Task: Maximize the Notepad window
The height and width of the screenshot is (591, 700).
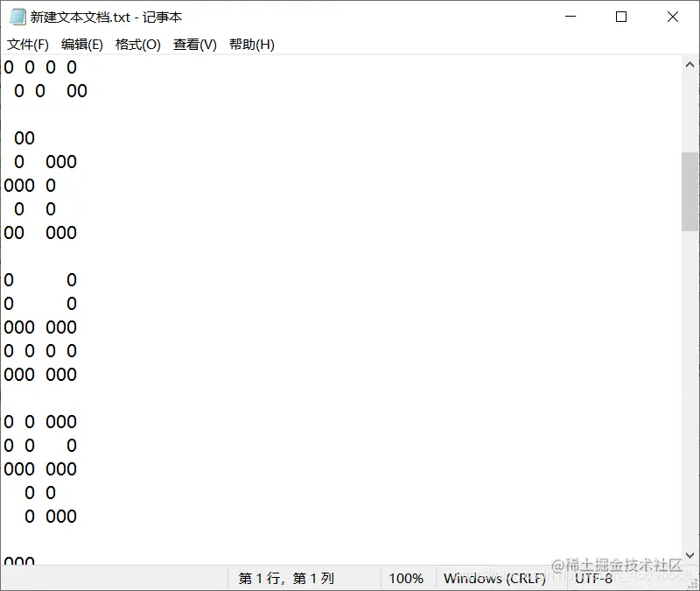Action: tap(621, 17)
